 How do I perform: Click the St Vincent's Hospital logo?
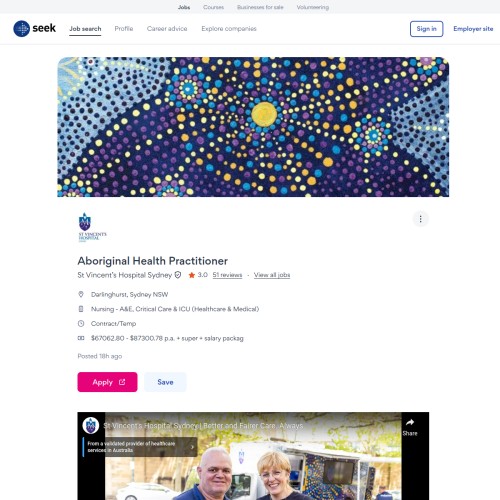[92, 227]
